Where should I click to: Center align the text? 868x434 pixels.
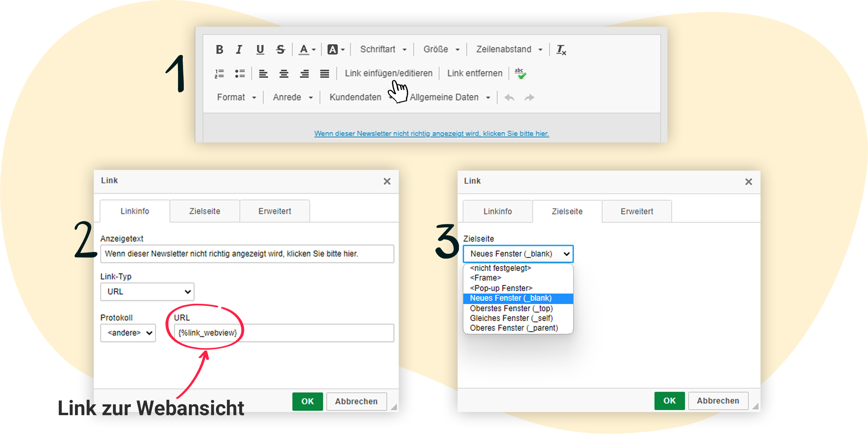tap(283, 74)
